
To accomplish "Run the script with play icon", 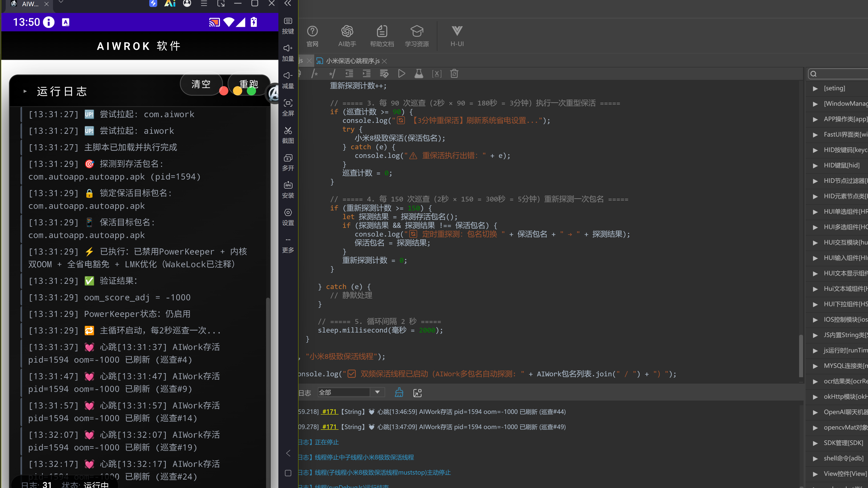I will click(x=401, y=74).
